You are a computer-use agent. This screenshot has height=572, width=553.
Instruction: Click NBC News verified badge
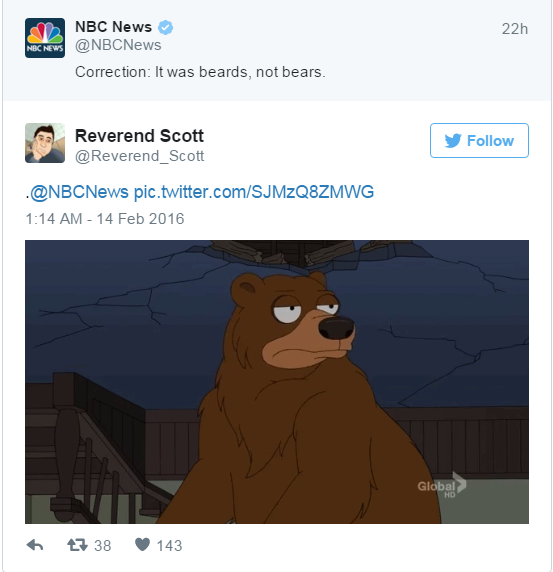[x=166, y=27]
